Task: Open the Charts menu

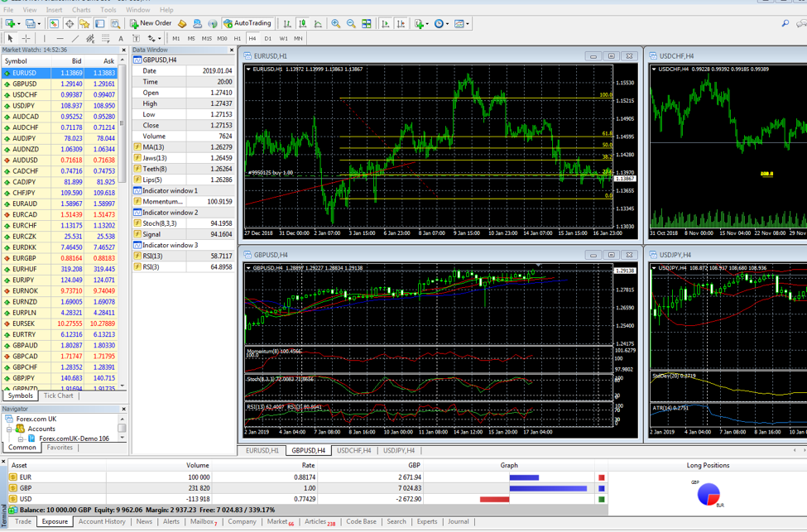Action: [81, 10]
